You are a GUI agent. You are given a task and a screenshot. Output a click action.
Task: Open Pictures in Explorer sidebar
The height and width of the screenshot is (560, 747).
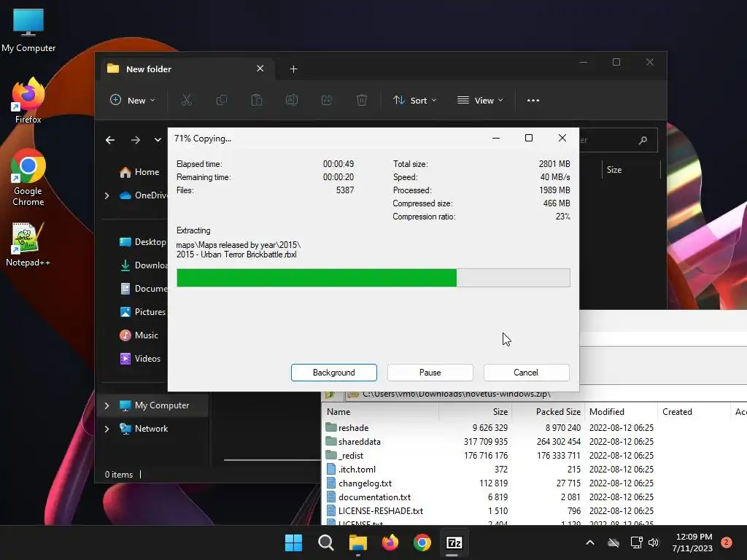[143, 312]
